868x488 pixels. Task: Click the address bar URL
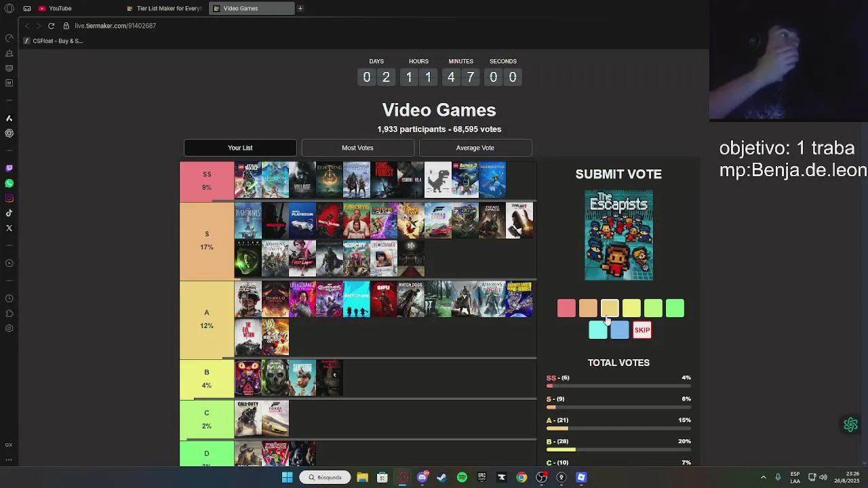tap(115, 26)
